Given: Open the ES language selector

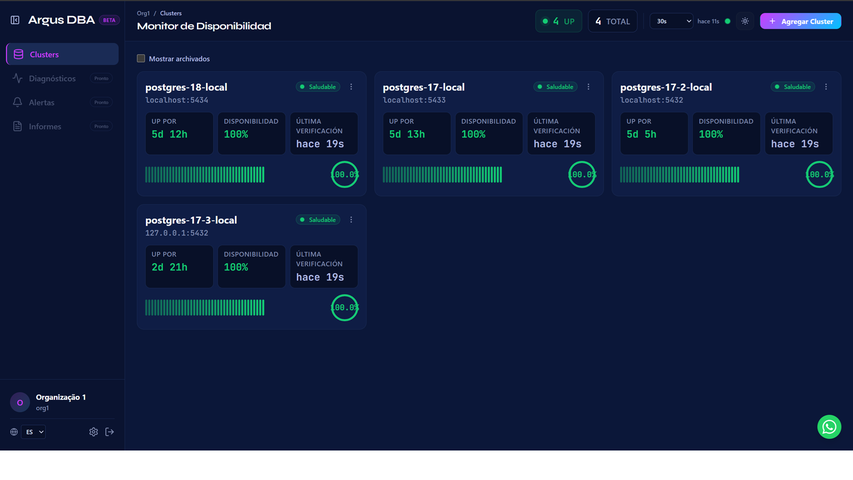Looking at the screenshot, I should 34,432.
